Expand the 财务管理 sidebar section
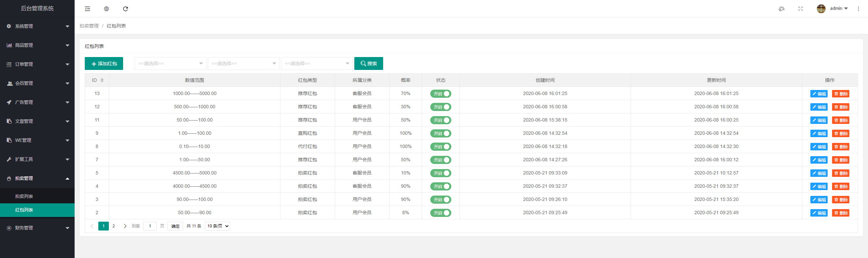 point(37,228)
